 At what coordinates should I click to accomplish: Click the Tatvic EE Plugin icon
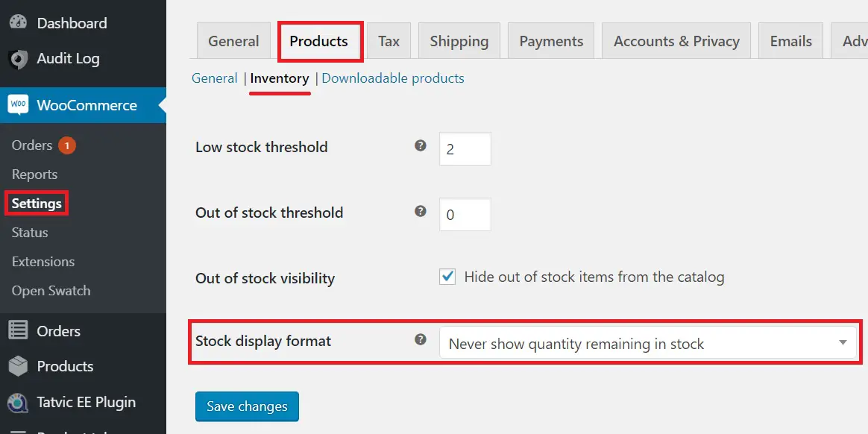(18, 403)
